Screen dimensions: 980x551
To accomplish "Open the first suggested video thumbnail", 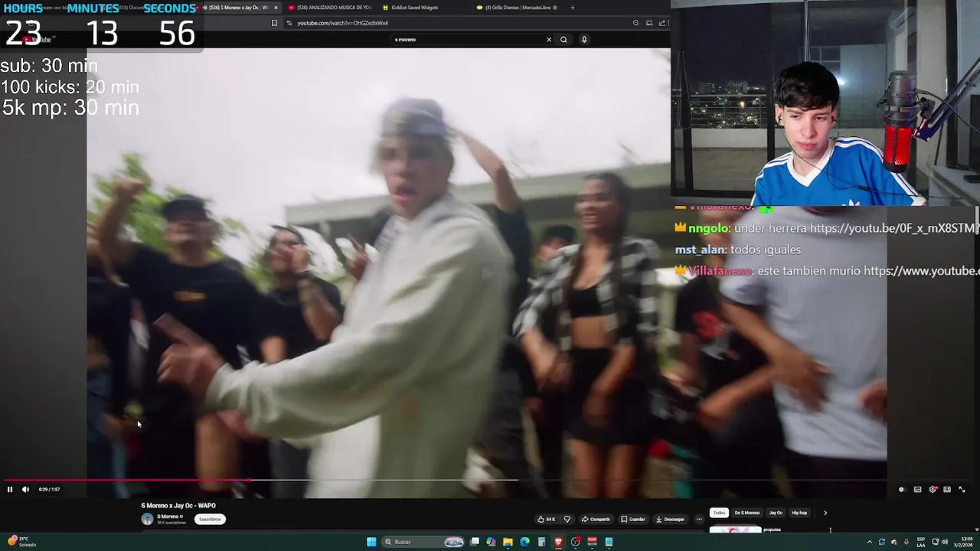I will click(x=735, y=529).
